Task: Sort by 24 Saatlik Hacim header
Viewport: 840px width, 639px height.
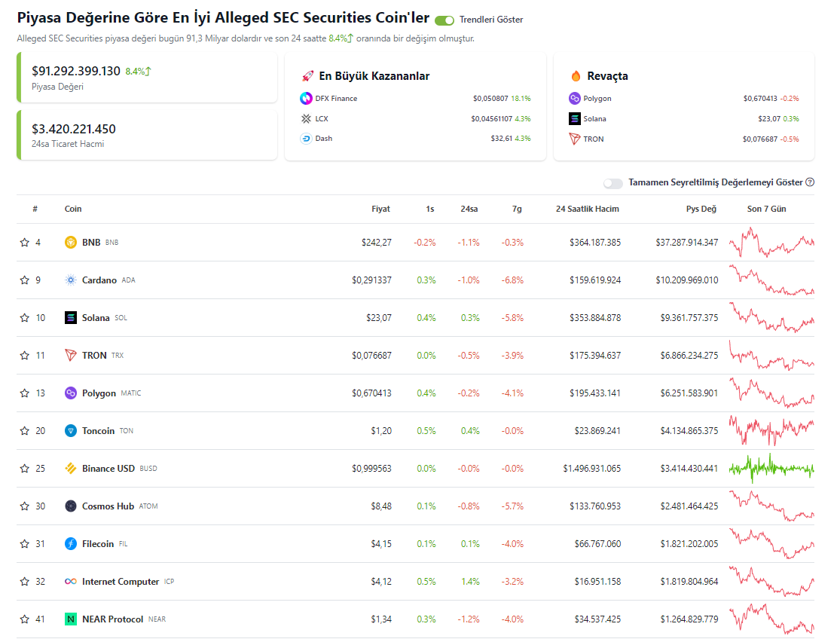Action: tap(588, 209)
